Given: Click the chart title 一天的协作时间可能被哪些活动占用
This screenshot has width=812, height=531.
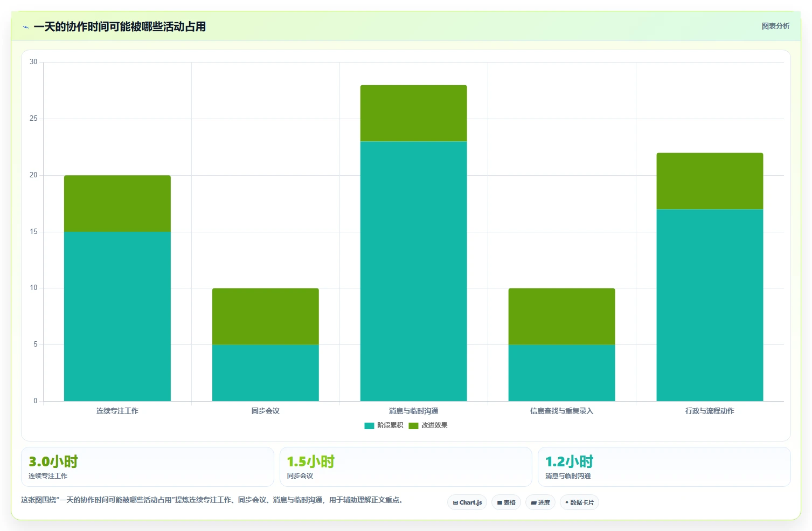Looking at the screenshot, I should click(120, 26).
